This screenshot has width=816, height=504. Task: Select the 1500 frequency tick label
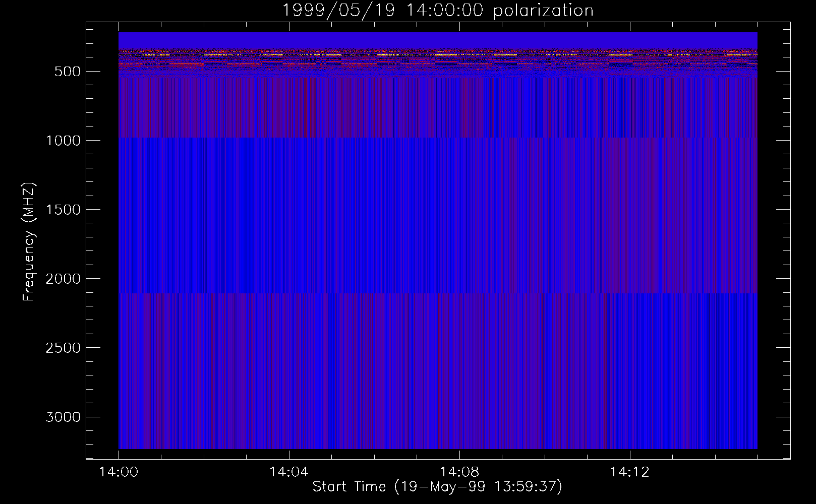(x=63, y=210)
